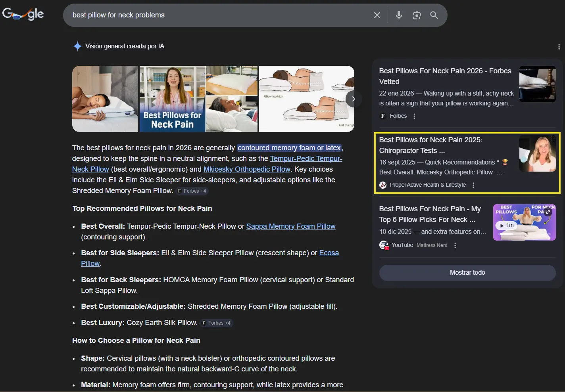Viewport: 565px width, 392px height.
Task: View the white pillow on bed image
Action: pyautogui.click(x=232, y=80)
